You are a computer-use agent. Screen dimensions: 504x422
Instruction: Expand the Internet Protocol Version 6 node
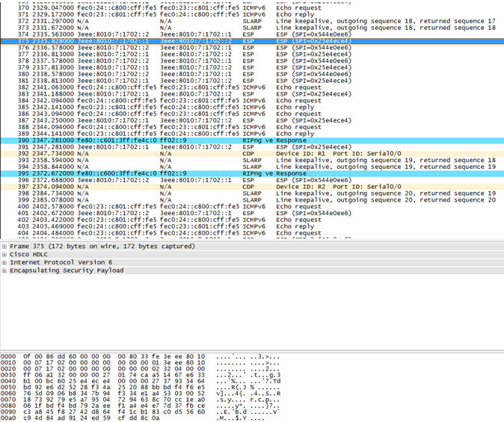(4, 263)
